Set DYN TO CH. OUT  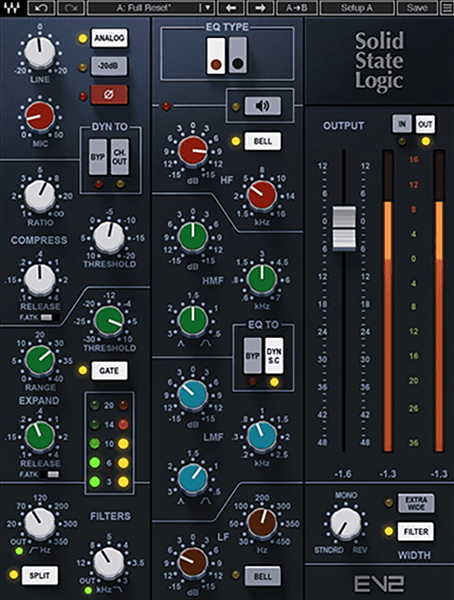tap(120, 157)
